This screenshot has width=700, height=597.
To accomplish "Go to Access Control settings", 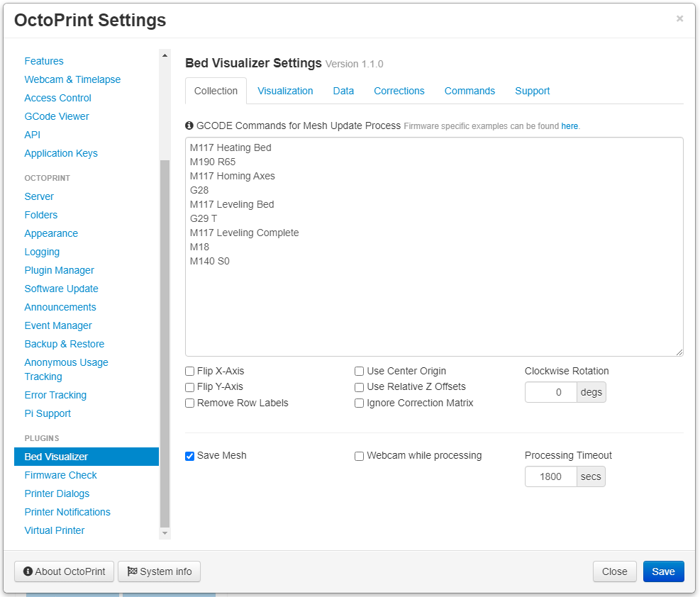I will pyautogui.click(x=57, y=98).
